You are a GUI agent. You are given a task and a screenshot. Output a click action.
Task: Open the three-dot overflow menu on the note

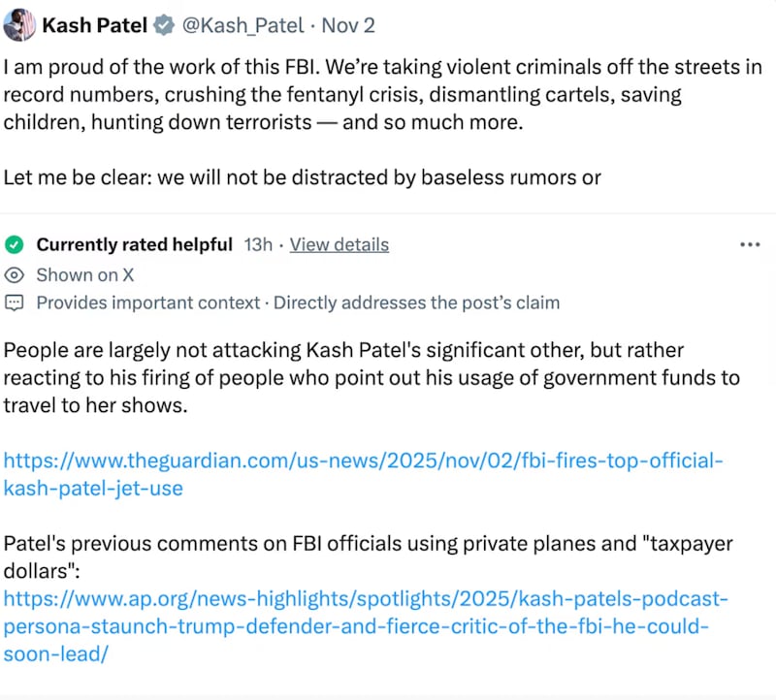pyautogui.click(x=752, y=244)
